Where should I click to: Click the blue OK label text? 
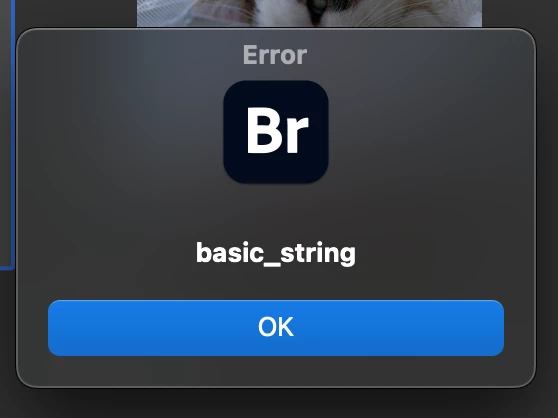[276, 327]
